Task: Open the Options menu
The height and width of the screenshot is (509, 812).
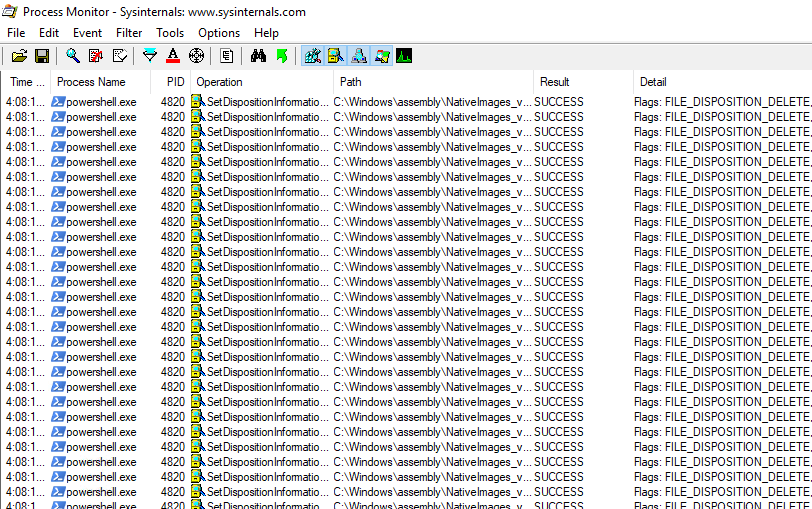Action: 219,33
